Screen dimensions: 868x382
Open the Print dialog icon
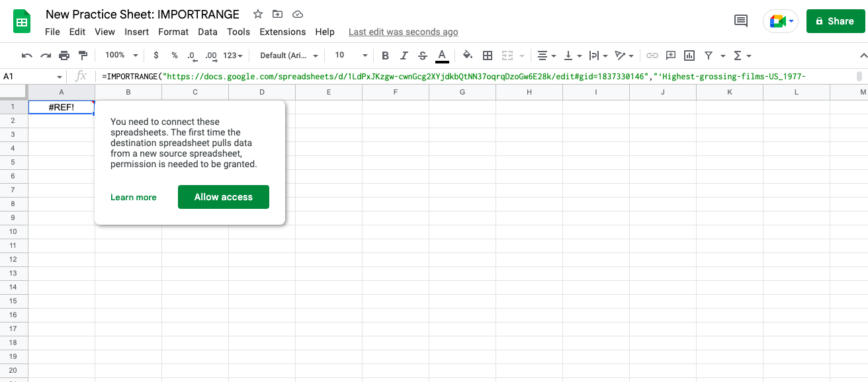[64, 56]
